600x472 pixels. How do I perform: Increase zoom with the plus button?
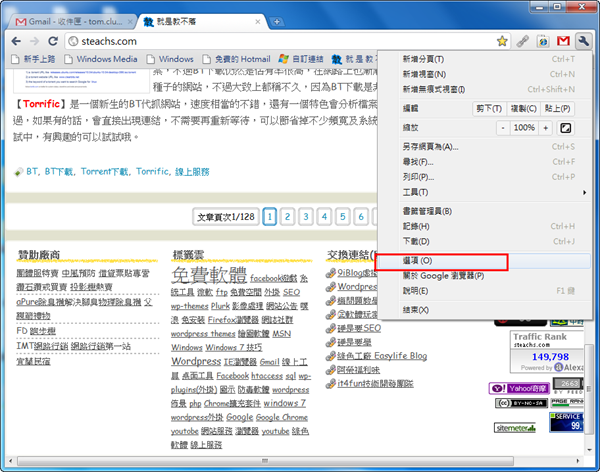[x=546, y=128]
